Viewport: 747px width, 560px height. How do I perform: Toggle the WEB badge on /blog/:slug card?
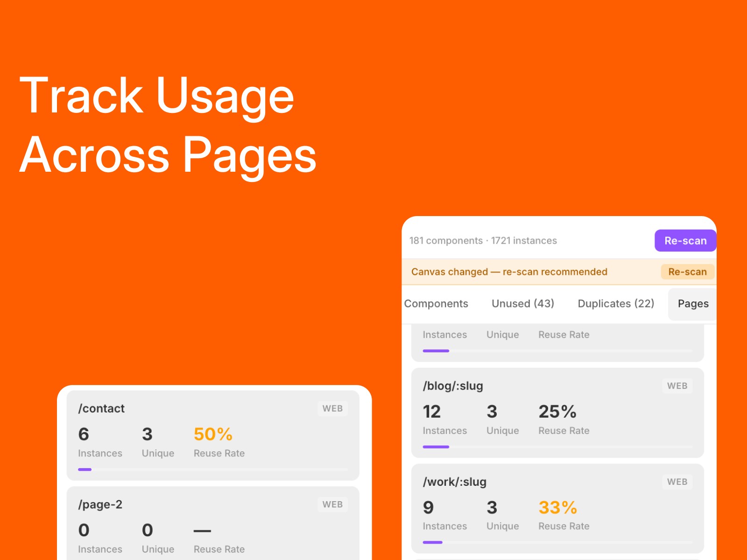coord(677,386)
